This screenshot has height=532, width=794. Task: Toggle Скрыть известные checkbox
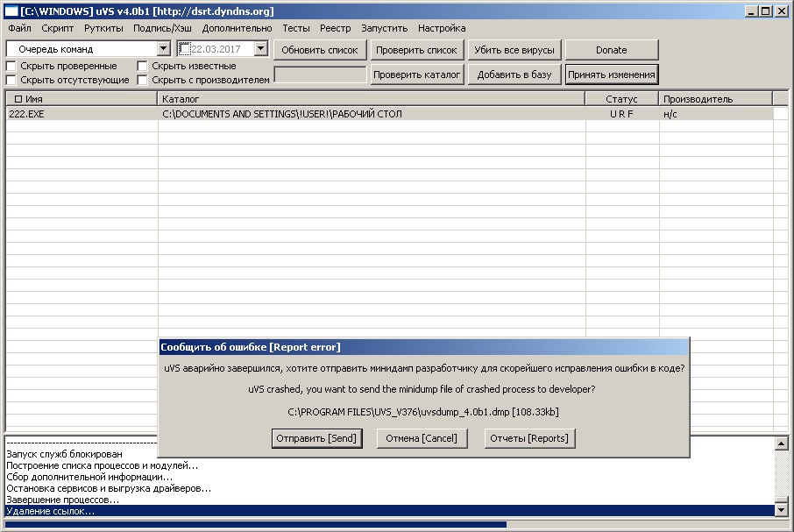pos(142,66)
